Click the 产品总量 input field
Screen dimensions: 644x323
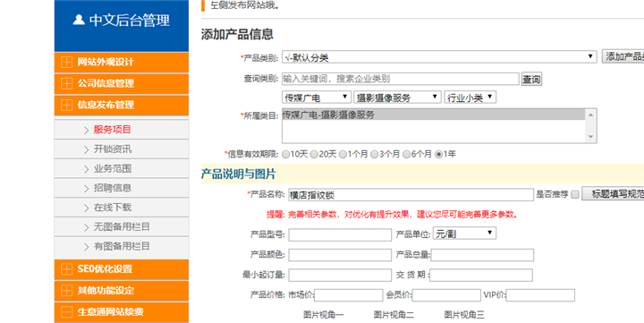click(482, 255)
